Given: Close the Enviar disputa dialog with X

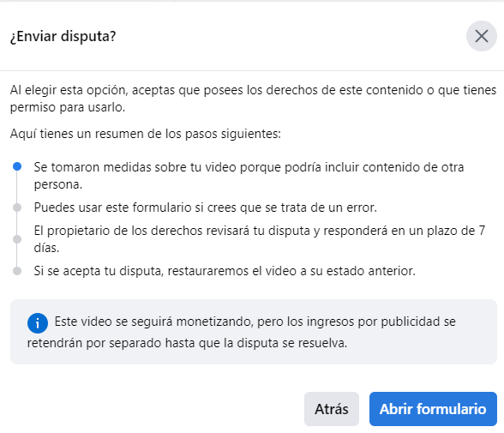Looking at the screenshot, I should [482, 36].
